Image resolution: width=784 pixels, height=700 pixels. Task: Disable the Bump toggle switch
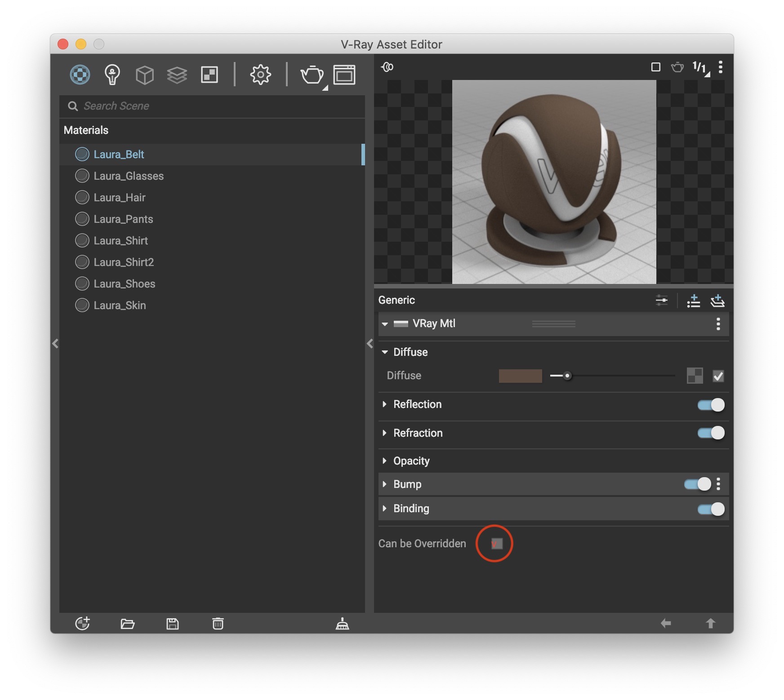[697, 484]
